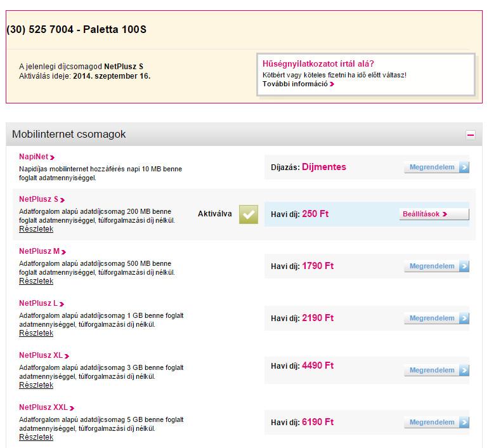This screenshot has height=448, width=489.
Task: Click the Aktiválva status label
Action: tap(215, 214)
